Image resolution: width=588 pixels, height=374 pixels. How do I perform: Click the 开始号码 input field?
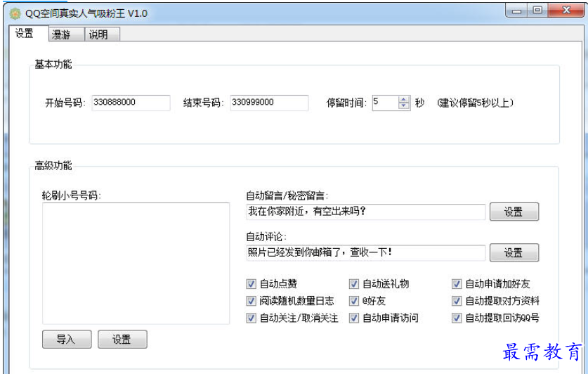[x=131, y=103]
